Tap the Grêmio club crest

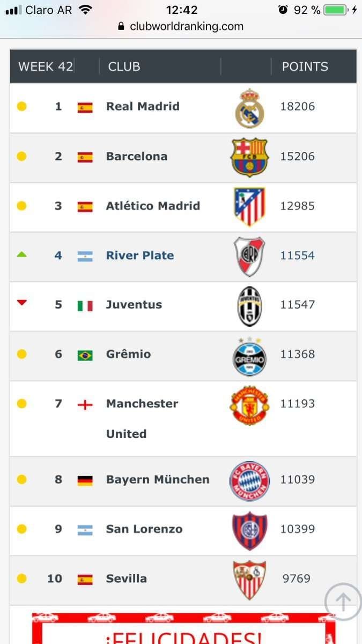coord(249,356)
